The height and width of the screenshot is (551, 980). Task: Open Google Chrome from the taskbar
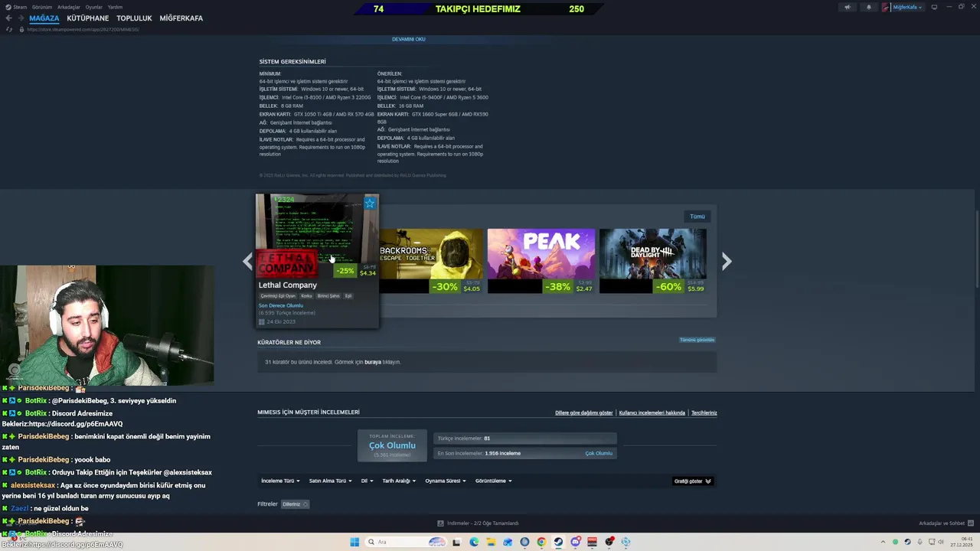541,542
